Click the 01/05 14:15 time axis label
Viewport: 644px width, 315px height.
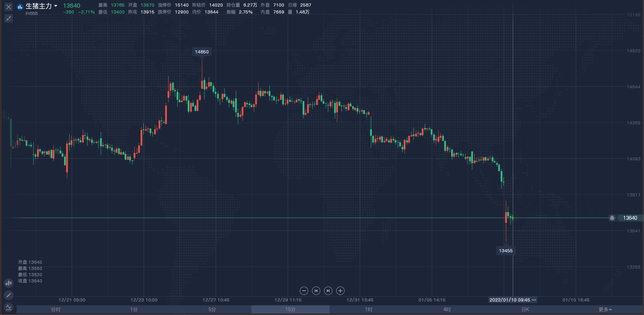(432, 300)
